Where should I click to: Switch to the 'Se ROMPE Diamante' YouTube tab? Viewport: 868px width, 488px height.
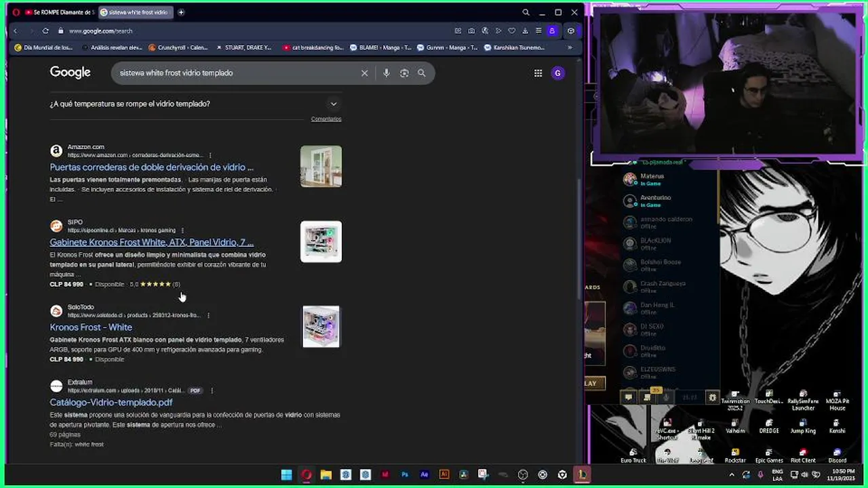click(x=60, y=12)
